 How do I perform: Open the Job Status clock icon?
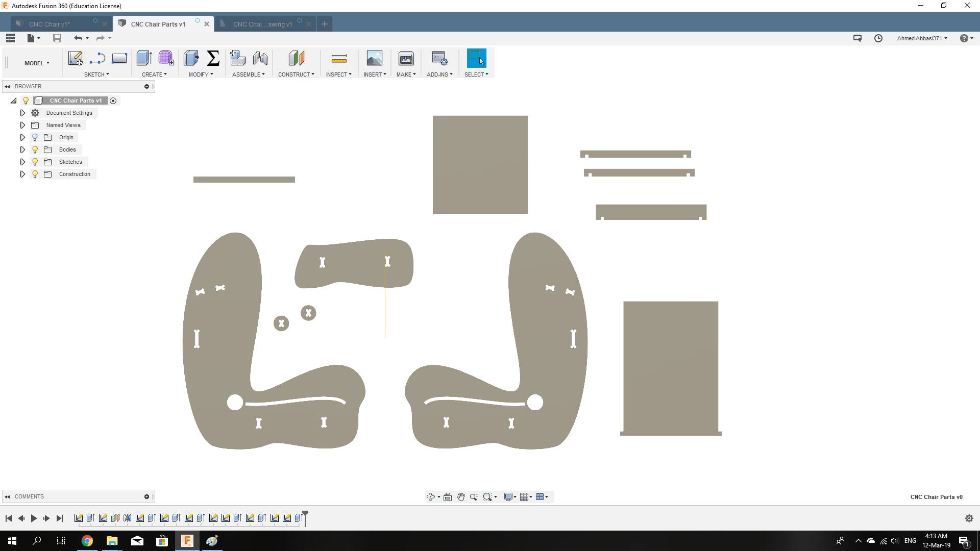(878, 38)
